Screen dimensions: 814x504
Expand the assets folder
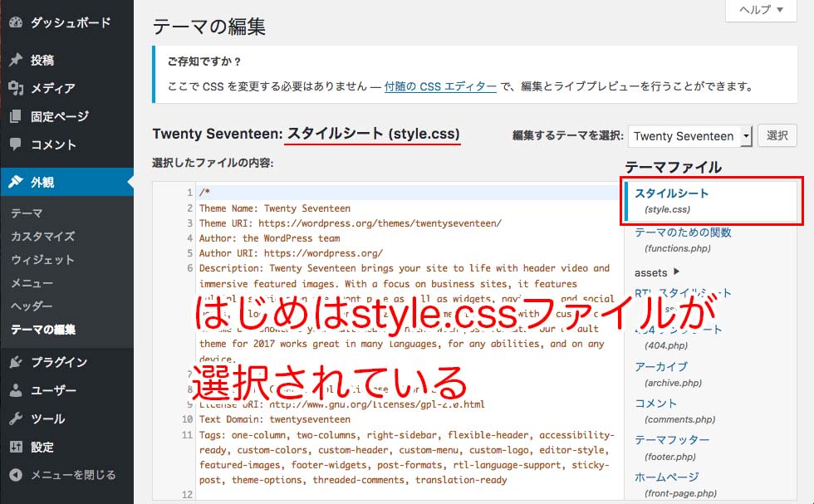[657, 272]
